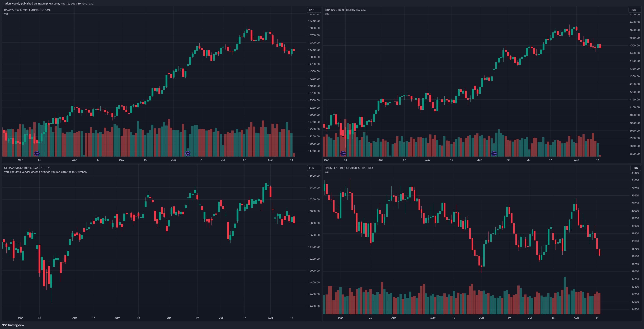
Task: Click the 21250 price label on Hang Seng axis
Action: click(x=635, y=173)
